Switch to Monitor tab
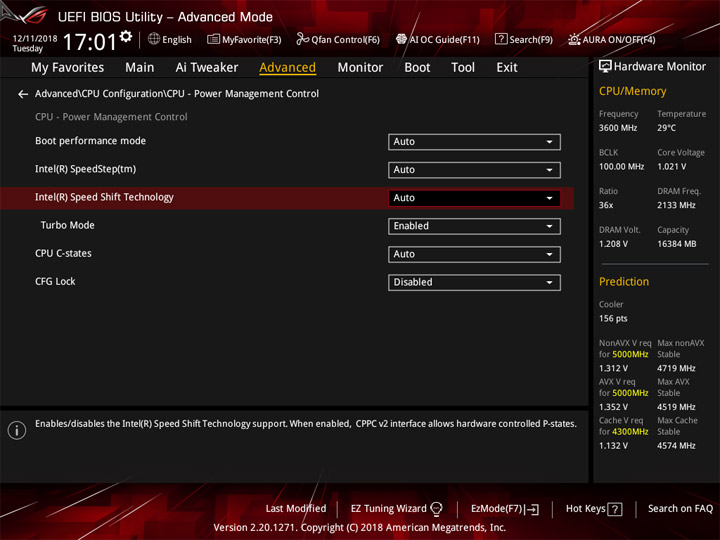The height and width of the screenshot is (540, 720). click(x=360, y=68)
